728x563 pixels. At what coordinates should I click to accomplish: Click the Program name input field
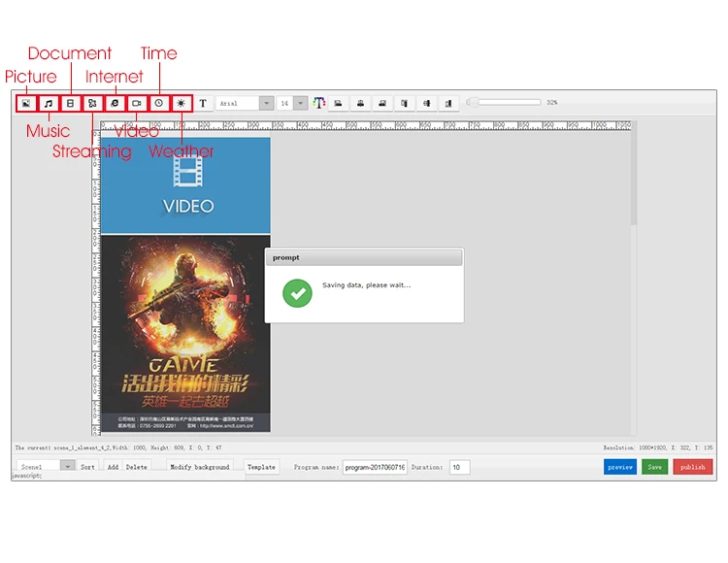pyautogui.click(x=375, y=467)
